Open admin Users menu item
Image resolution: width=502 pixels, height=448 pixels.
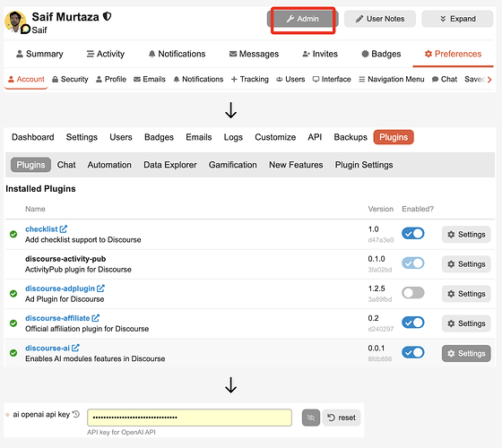[x=121, y=137]
